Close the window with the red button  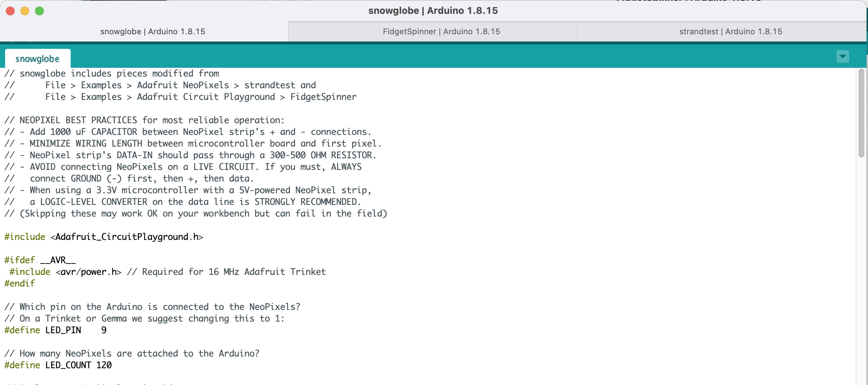[10, 11]
